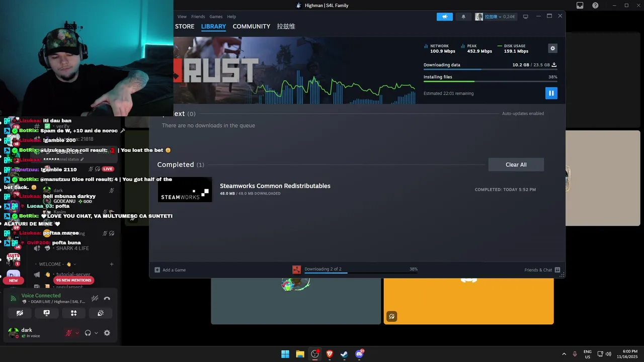Add a channel to the WELCOME category
This screenshot has height=362, width=644.
(112, 264)
